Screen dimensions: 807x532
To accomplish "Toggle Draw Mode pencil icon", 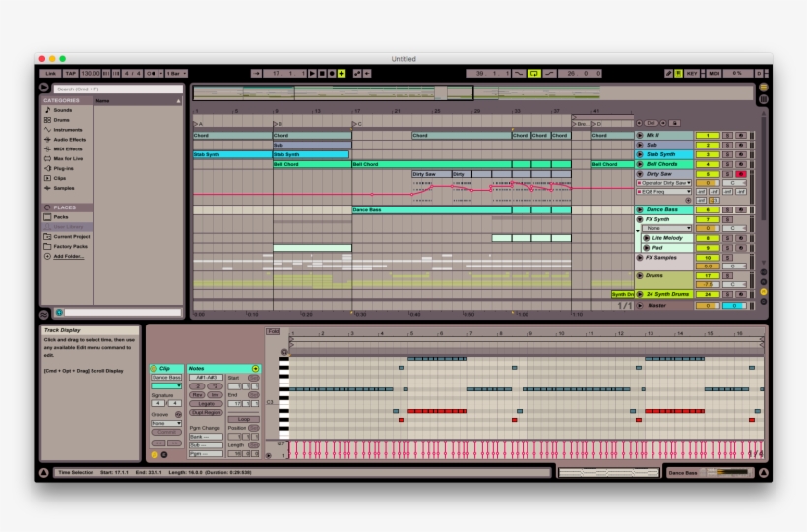I will point(668,74).
